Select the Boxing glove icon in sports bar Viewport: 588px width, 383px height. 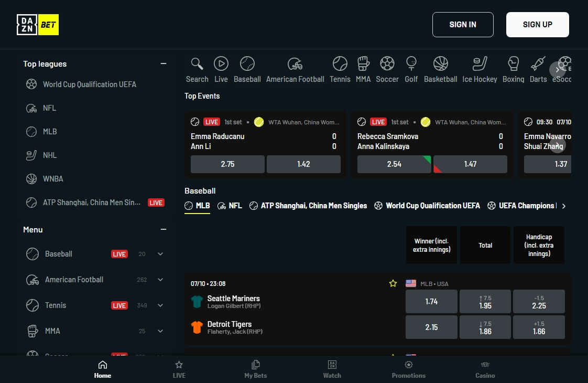[x=513, y=64]
